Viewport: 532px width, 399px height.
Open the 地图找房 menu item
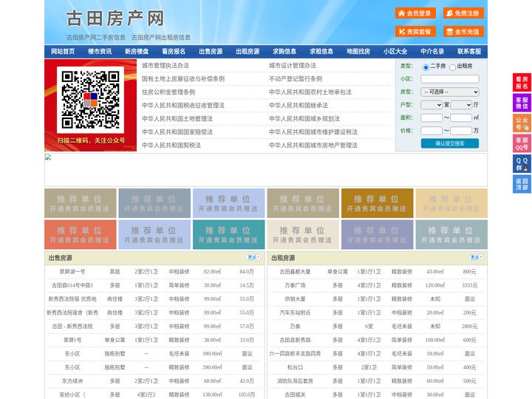tap(358, 52)
